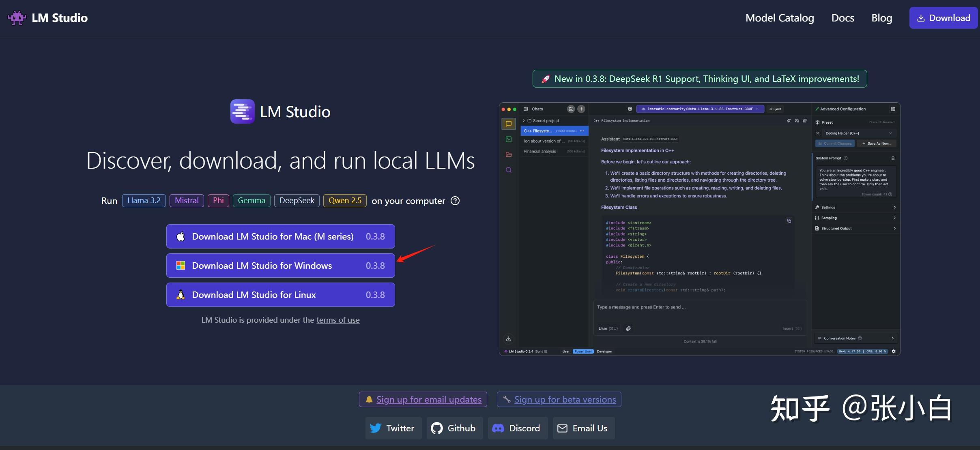Select User mode in the status bar
The width and height of the screenshot is (980, 450).
pyautogui.click(x=566, y=351)
